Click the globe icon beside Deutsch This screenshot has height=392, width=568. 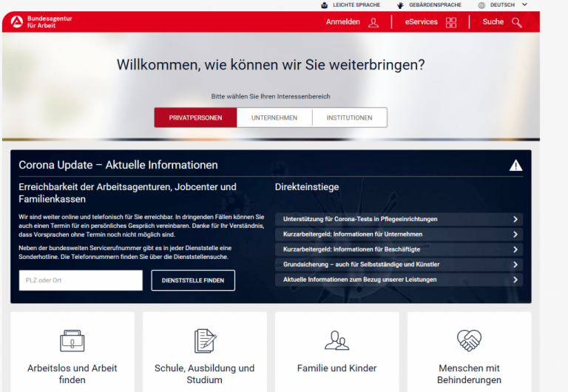tap(481, 5)
